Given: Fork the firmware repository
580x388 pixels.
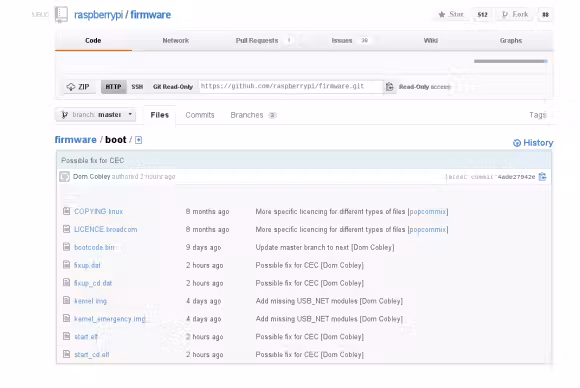Looking at the screenshot, I should click(515, 14).
